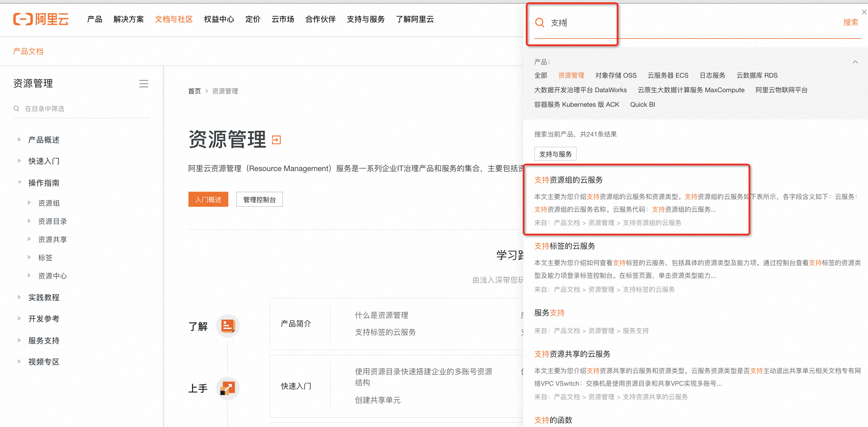Expand the 产品概述 tree node
This screenshot has height=427, width=868.
[x=20, y=140]
